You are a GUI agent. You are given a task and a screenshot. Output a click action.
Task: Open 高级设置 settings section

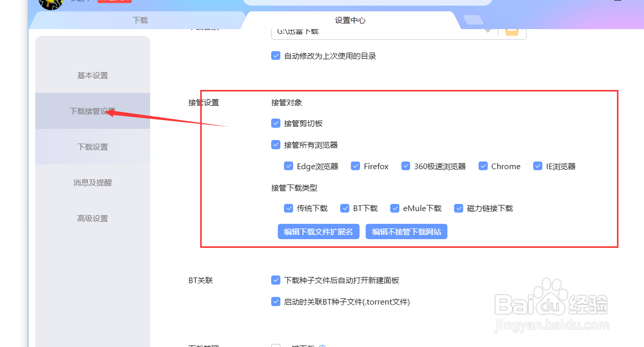[92, 218]
